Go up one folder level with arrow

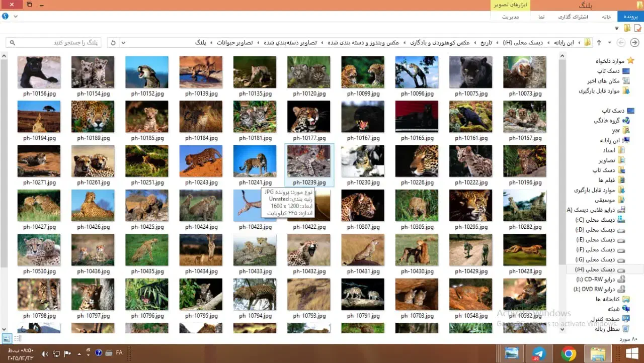point(599,43)
